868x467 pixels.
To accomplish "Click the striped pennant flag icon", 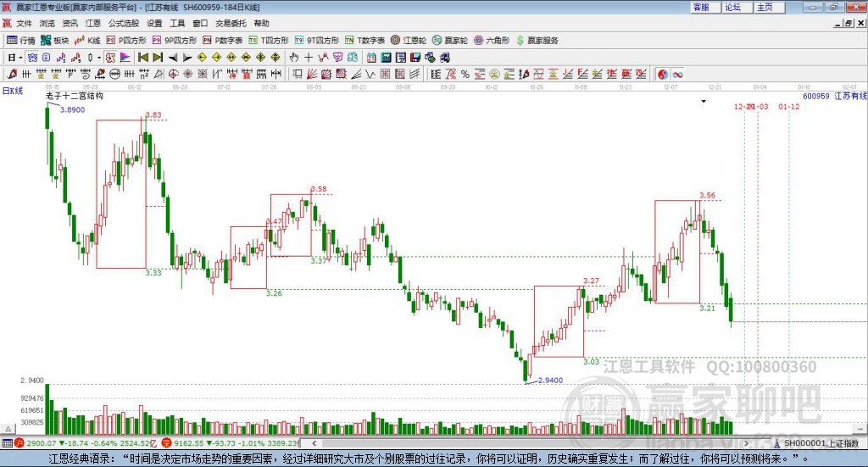I will click(125, 58).
